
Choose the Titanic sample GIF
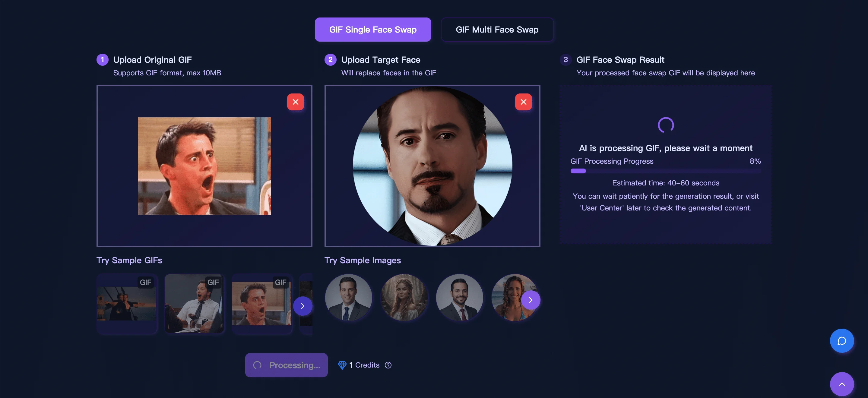[x=126, y=304]
